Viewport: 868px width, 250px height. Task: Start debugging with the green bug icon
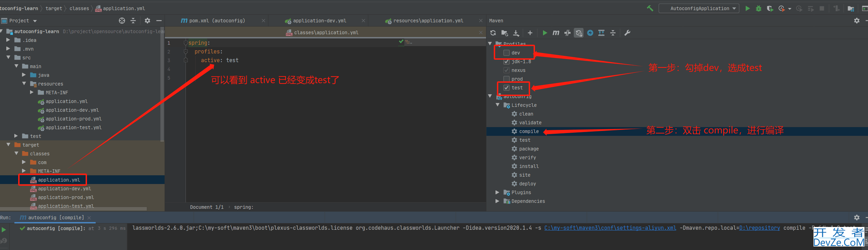[x=759, y=8]
